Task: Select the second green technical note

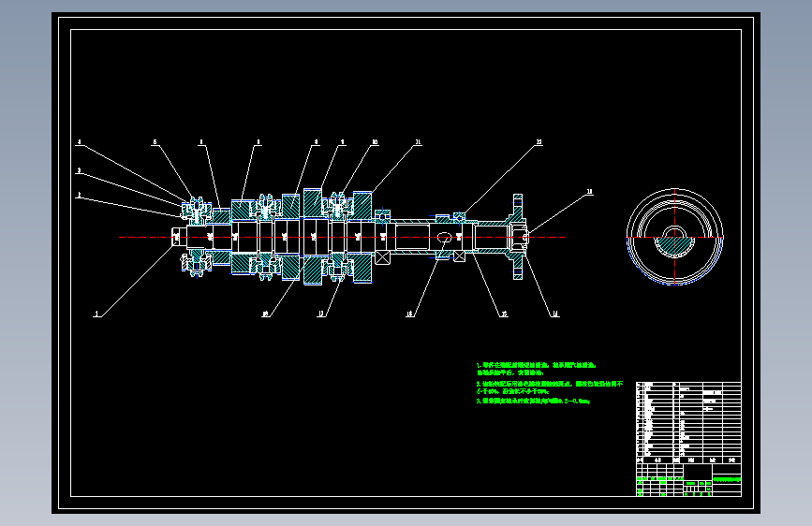Action: (550, 387)
